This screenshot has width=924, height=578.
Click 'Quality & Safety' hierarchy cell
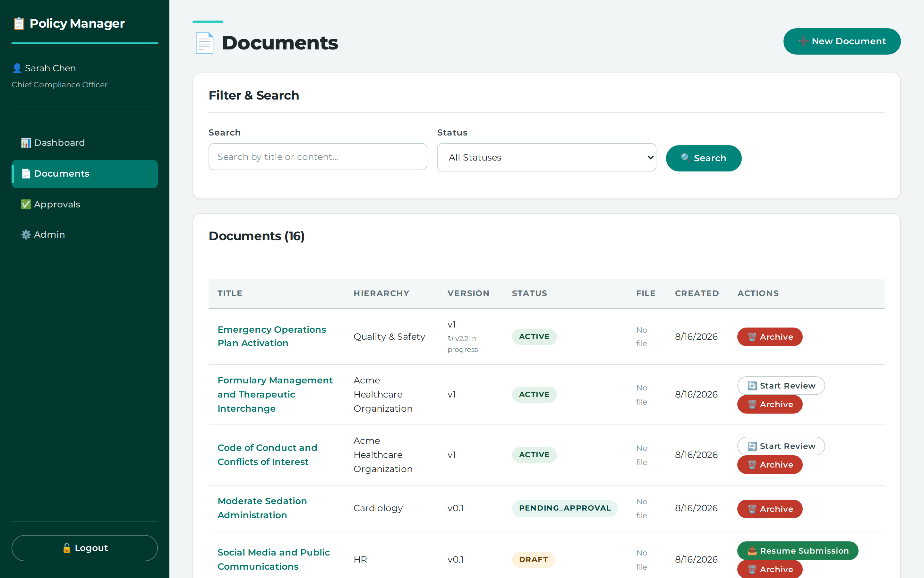click(x=389, y=337)
